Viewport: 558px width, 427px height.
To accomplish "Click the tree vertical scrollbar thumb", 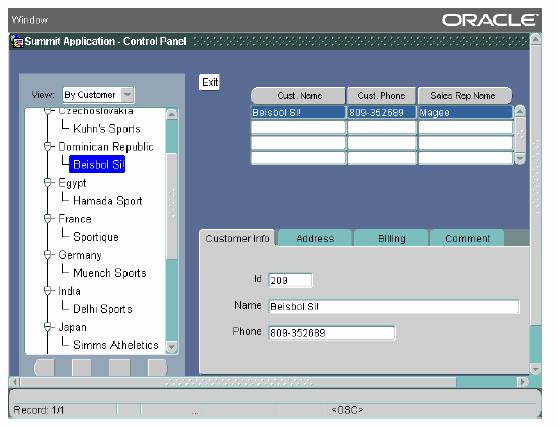I will (172, 206).
